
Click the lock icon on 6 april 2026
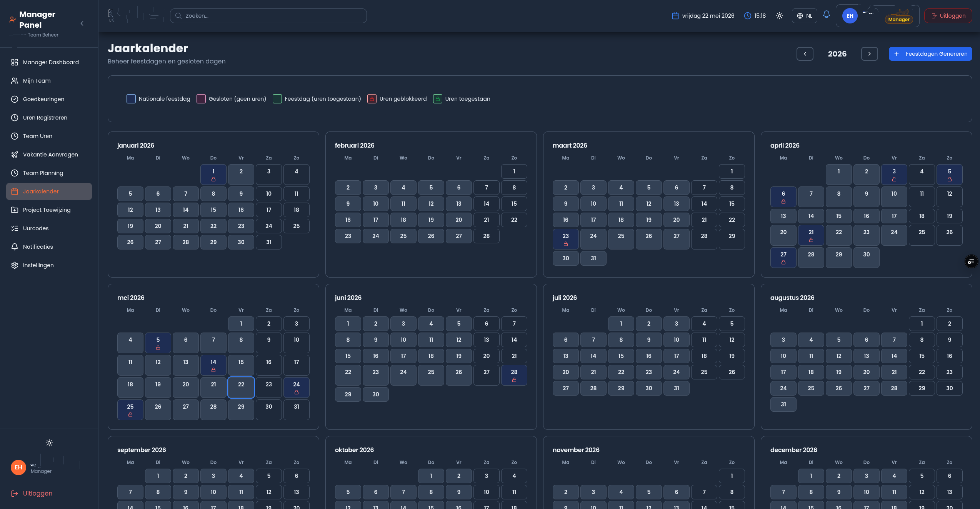(x=783, y=202)
